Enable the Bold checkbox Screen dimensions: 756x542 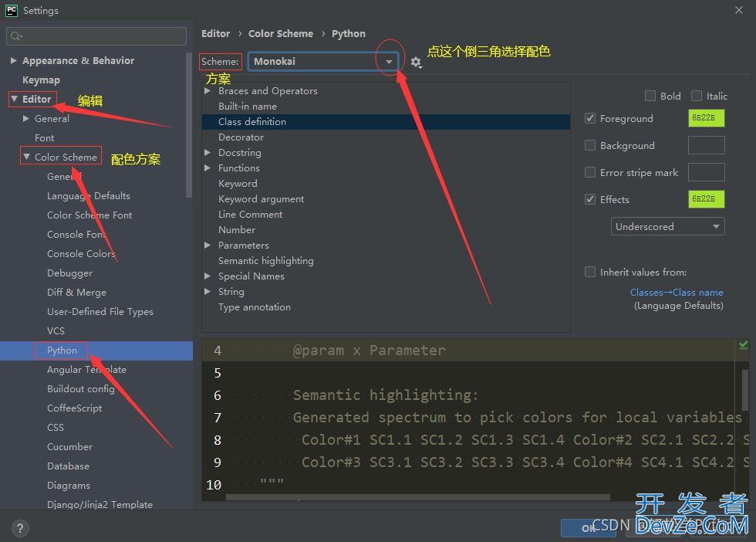coord(650,96)
